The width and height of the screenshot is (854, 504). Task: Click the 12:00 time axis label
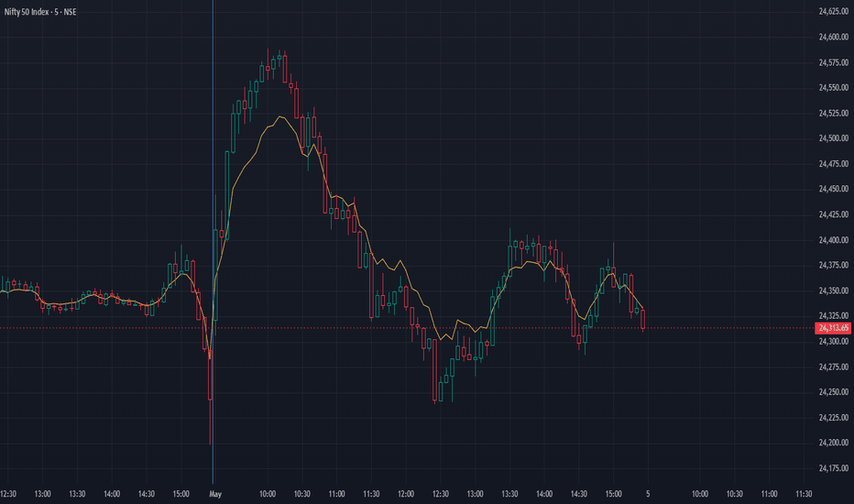(406, 494)
